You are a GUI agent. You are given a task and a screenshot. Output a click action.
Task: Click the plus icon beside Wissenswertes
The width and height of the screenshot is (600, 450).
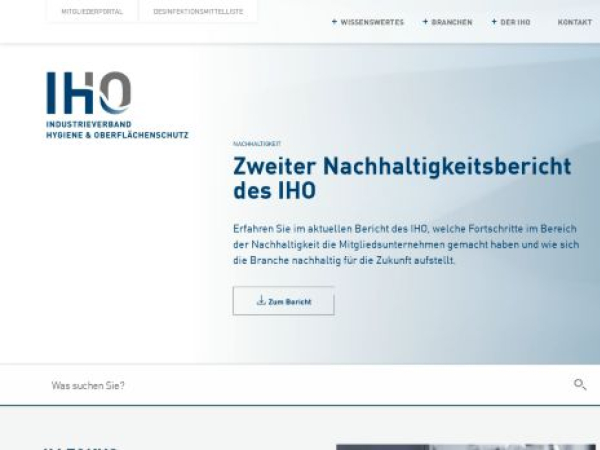(334, 22)
